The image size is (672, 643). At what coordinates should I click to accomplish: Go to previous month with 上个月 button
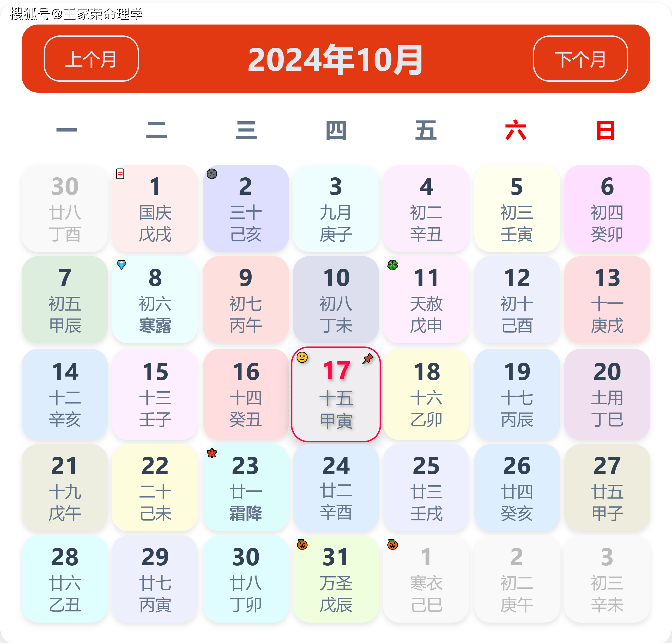pyautogui.click(x=91, y=59)
